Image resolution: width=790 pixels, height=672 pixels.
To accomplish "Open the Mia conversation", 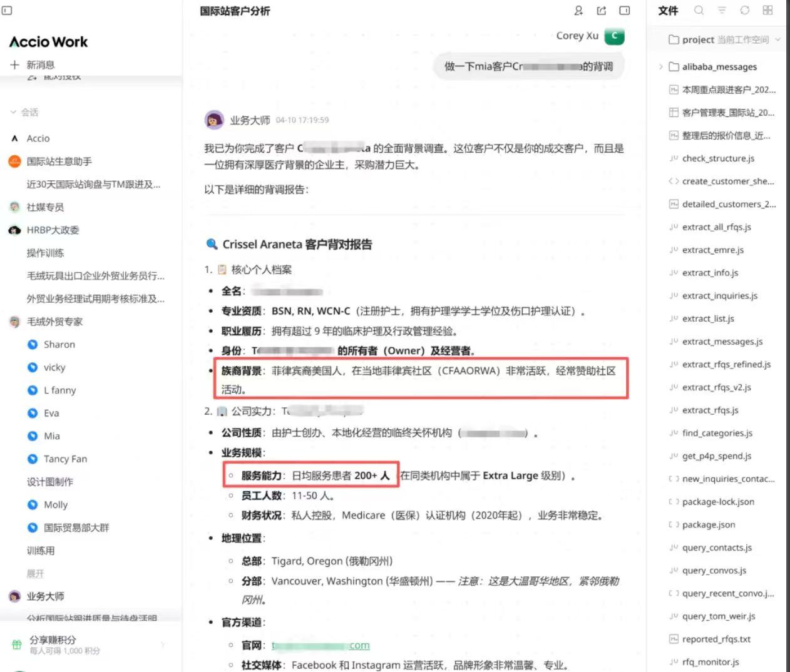I will click(52, 436).
